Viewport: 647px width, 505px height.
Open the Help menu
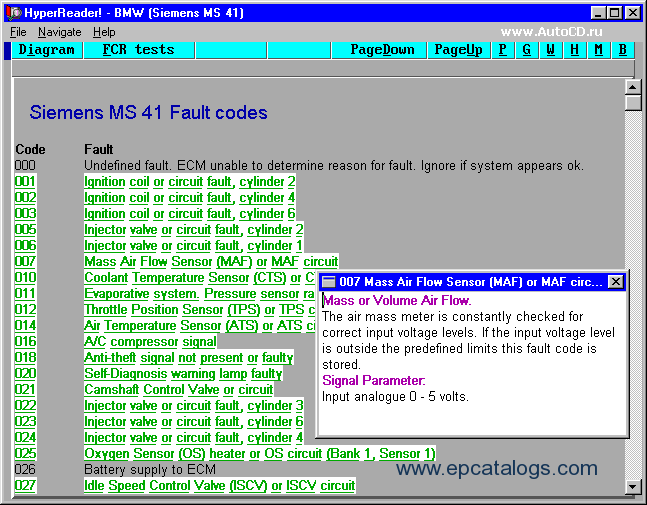(x=104, y=32)
